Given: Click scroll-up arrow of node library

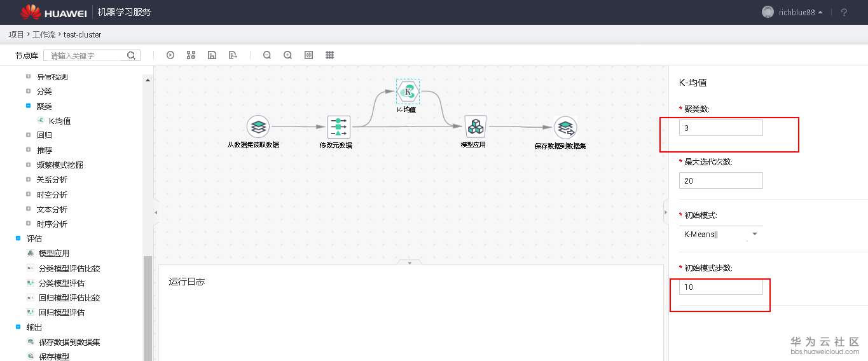Looking at the screenshot, I should click(148, 80).
